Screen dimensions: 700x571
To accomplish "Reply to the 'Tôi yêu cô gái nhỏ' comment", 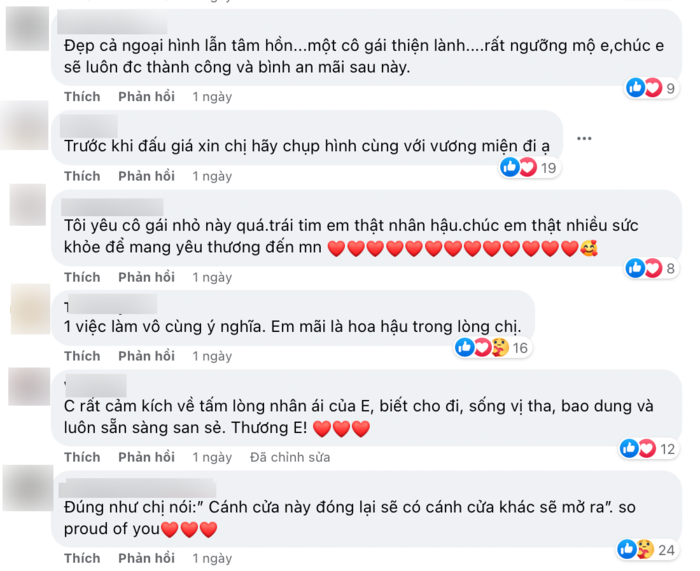I will 146,276.
